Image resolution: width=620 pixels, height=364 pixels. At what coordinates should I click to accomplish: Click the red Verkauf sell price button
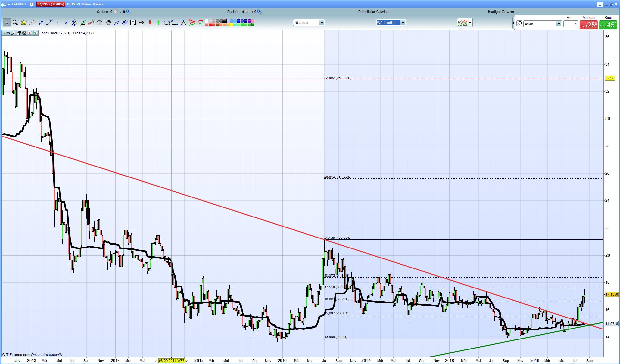(x=589, y=25)
